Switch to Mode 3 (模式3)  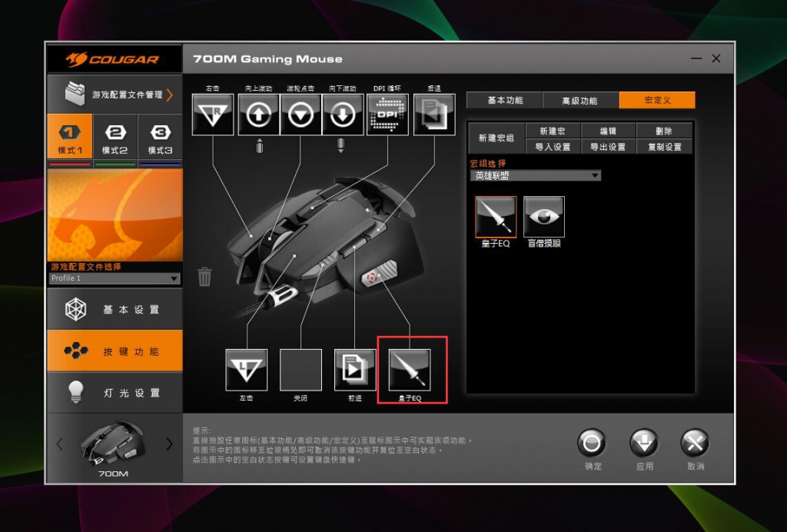160,137
